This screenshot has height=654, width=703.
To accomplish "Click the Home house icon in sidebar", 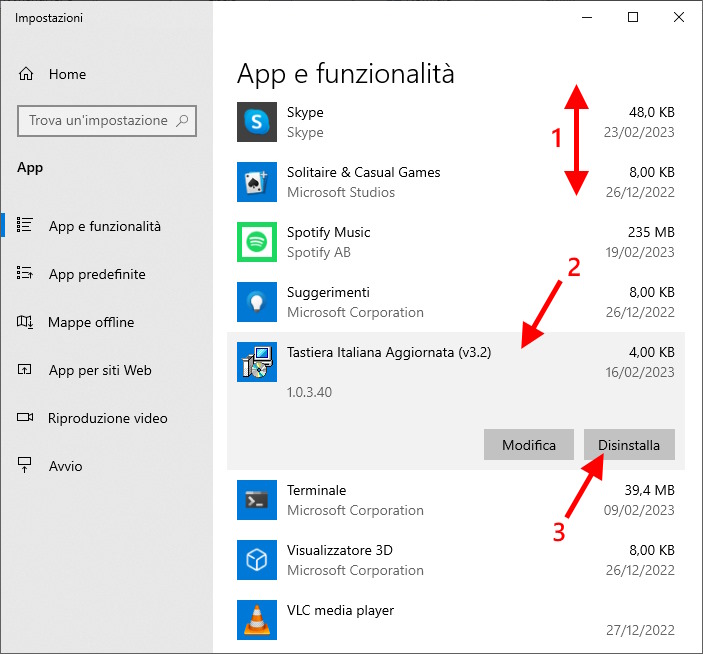I will point(26,74).
